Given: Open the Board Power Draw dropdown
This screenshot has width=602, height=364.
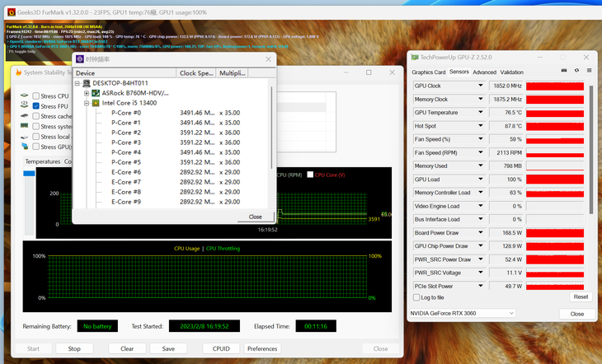Looking at the screenshot, I should tap(480, 232).
